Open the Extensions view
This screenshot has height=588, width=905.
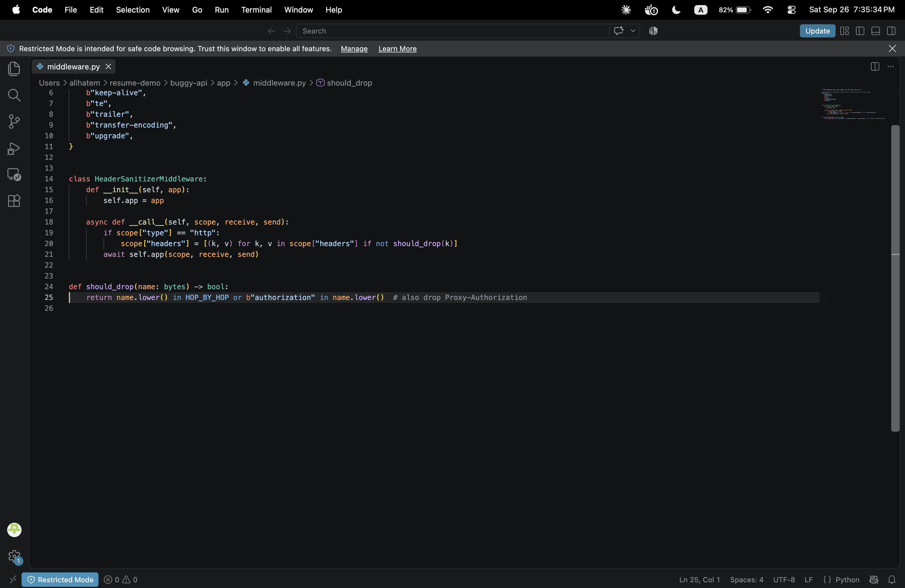[x=14, y=201]
